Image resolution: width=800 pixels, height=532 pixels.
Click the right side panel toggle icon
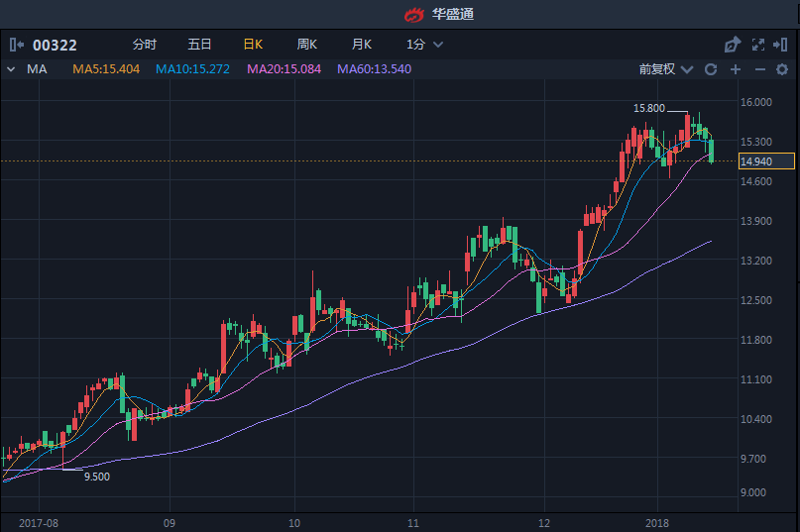(x=783, y=45)
